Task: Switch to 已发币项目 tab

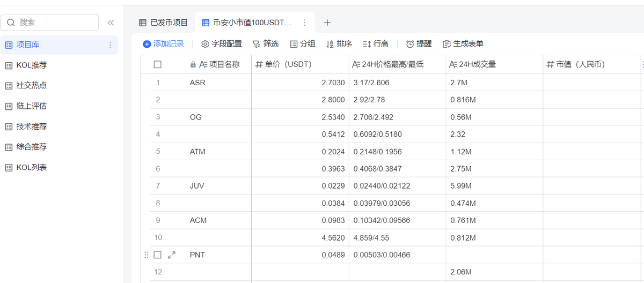Action: pos(164,23)
